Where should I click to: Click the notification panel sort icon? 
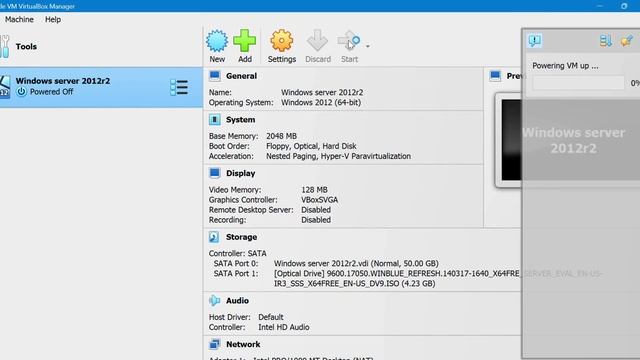click(606, 40)
